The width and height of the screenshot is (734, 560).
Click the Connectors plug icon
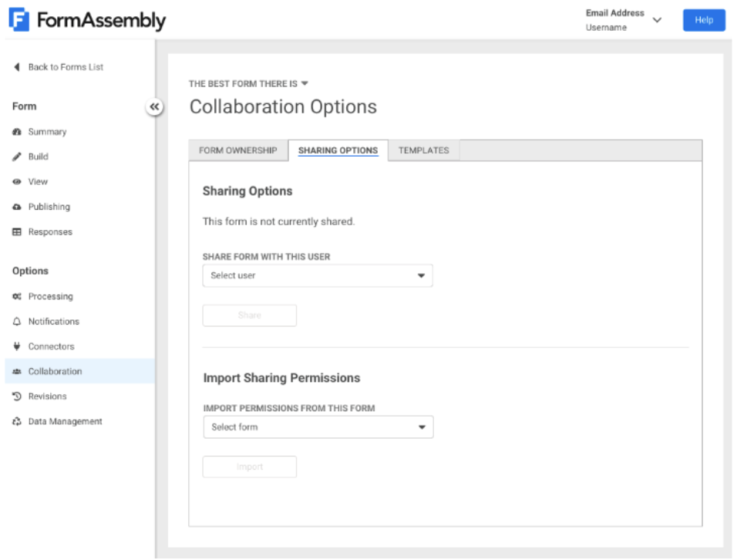pyautogui.click(x=17, y=346)
